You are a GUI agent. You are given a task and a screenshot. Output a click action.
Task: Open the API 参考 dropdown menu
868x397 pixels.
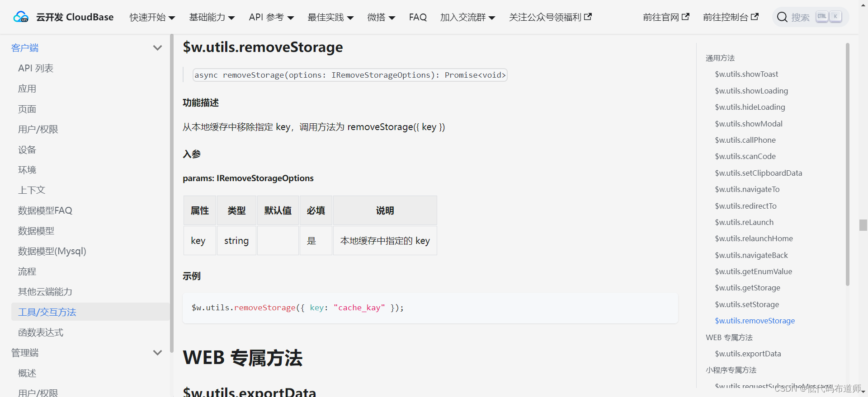coord(271,17)
